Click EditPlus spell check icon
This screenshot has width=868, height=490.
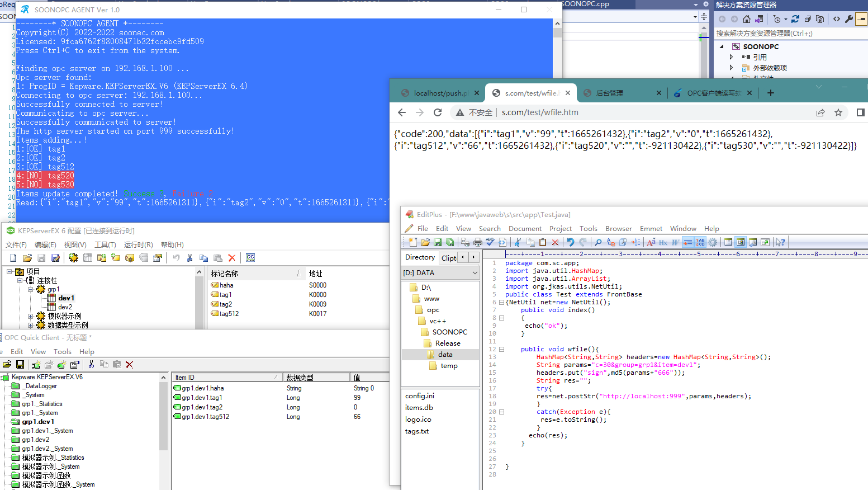pos(490,242)
